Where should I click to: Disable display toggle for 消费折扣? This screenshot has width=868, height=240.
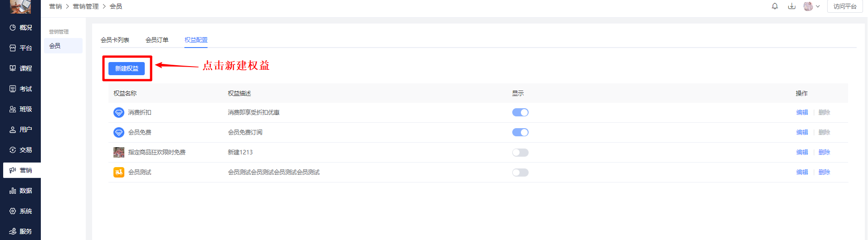click(x=520, y=112)
